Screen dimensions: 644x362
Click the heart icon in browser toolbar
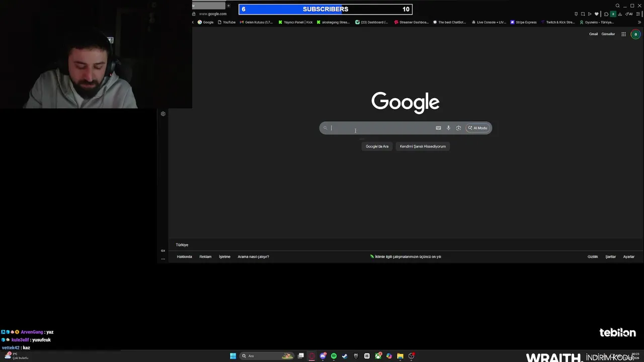pos(597,14)
